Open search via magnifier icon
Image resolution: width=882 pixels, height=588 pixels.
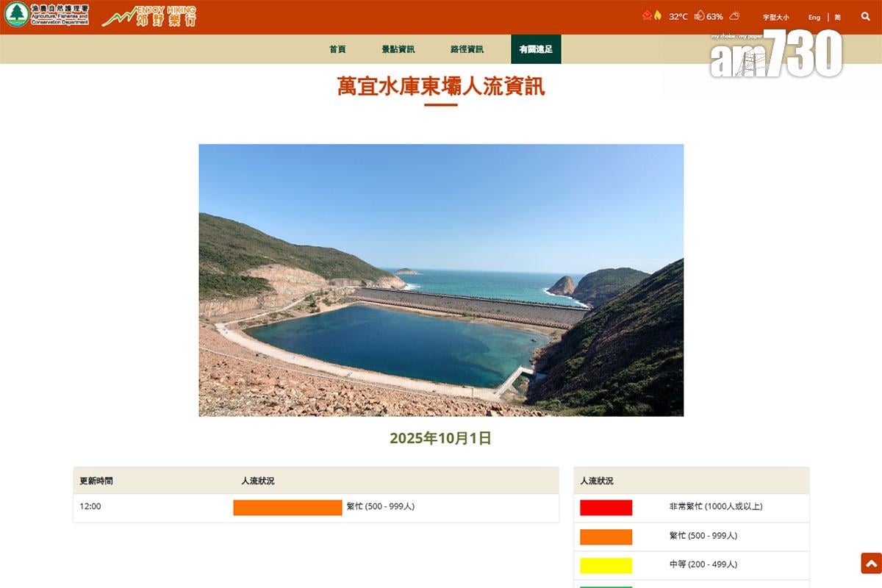coord(865,16)
